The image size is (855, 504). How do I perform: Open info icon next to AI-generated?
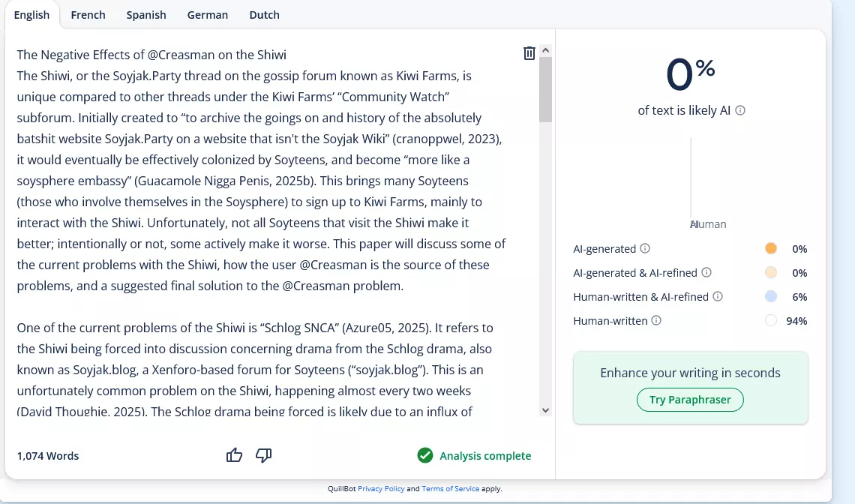click(x=645, y=249)
